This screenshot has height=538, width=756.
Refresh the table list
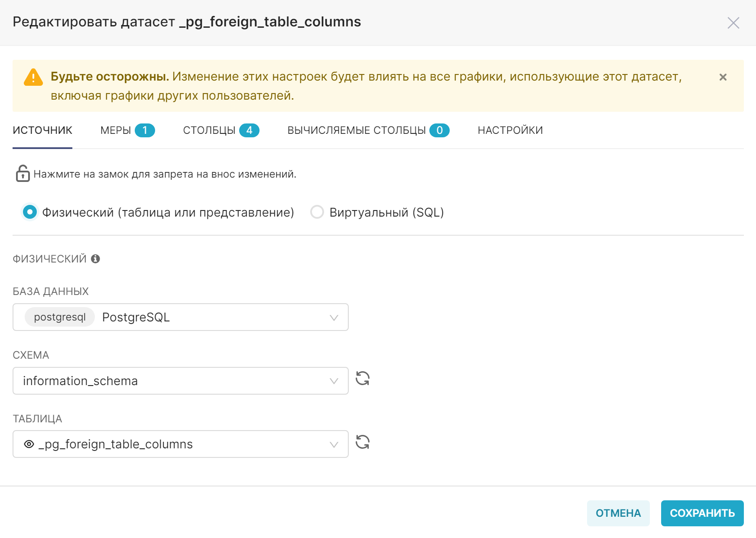(363, 442)
